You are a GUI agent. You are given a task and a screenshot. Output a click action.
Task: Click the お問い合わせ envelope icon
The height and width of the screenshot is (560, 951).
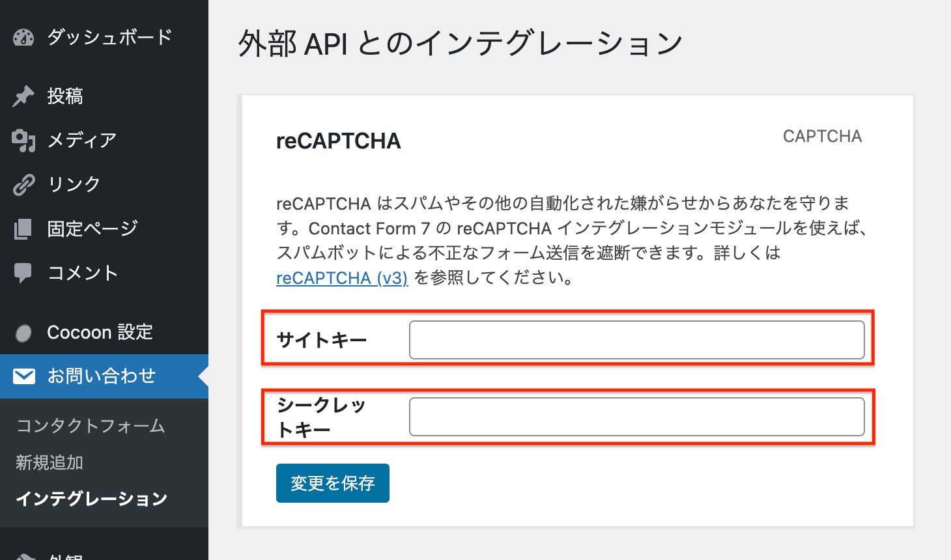pos(24,376)
